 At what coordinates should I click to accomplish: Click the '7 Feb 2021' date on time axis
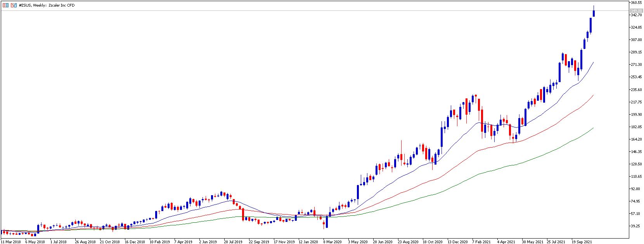coord(481,242)
